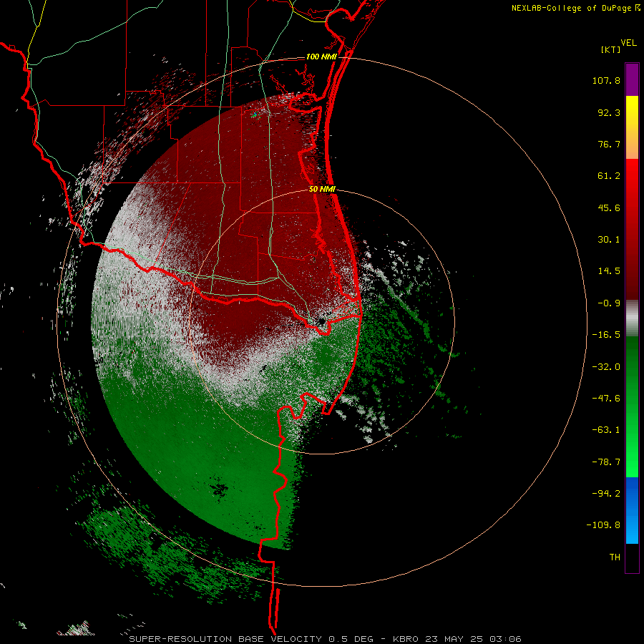Select the -94.2 legend value
Image resolution: width=644 pixels, height=644 pixels.
[606, 493]
